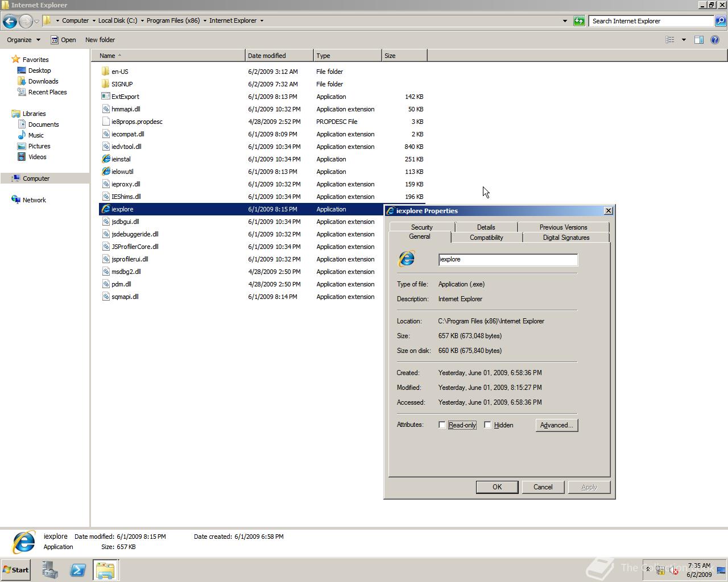
Task: Click the Videos library icon
Action: (22, 157)
